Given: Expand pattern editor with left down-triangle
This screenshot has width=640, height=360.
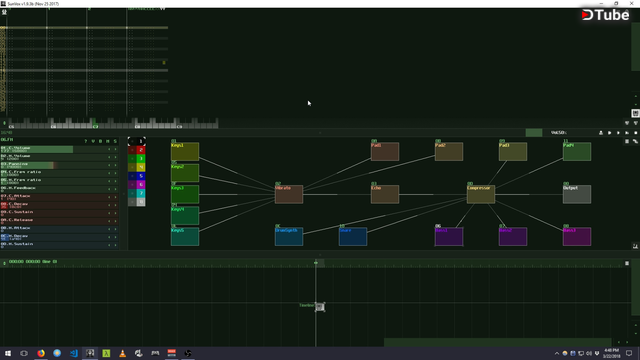Looking at the screenshot, I should pyautogui.click(x=627, y=123).
